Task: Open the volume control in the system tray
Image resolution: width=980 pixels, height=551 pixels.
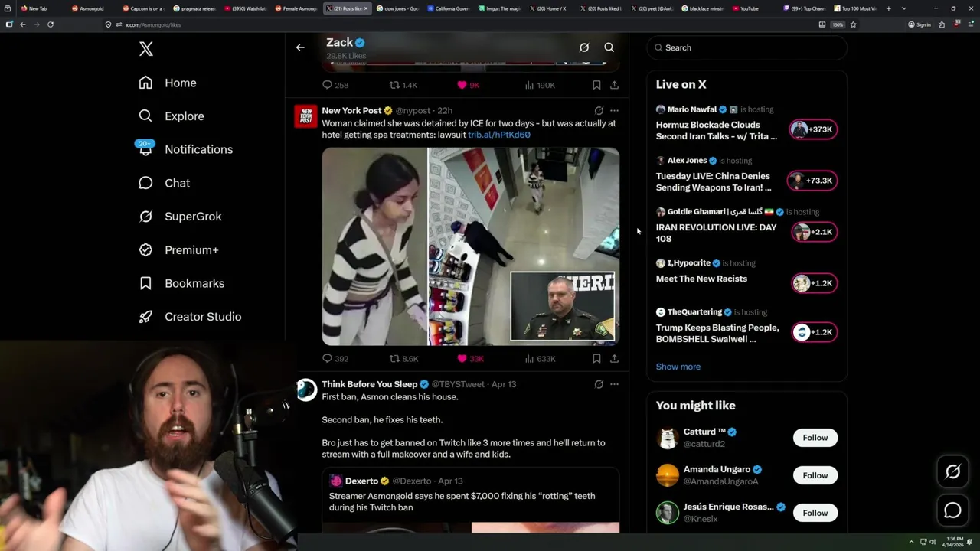Action: tap(933, 542)
